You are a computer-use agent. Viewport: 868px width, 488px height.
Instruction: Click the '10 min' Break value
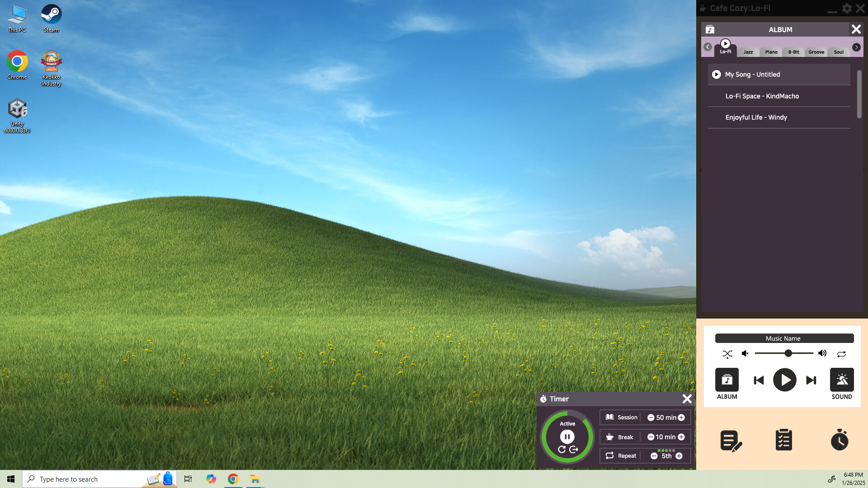pos(665,437)
